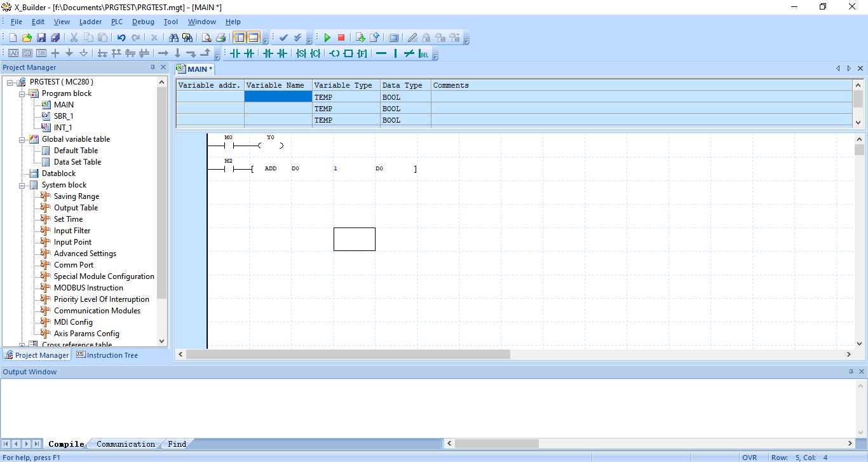Click the binoculars Find icon
The image size is (868, 462).
pos(173,38)
